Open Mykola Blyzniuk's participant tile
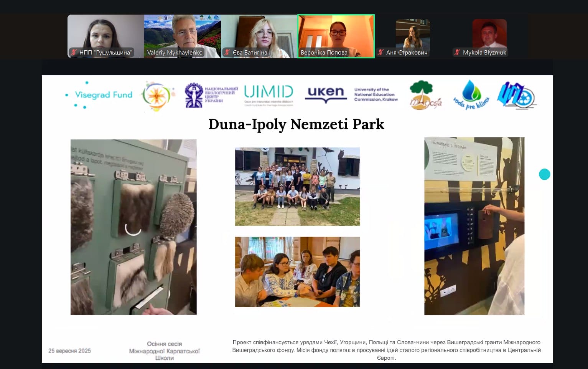The height and width of the screenshot is (369, 588). click(489, 36)
